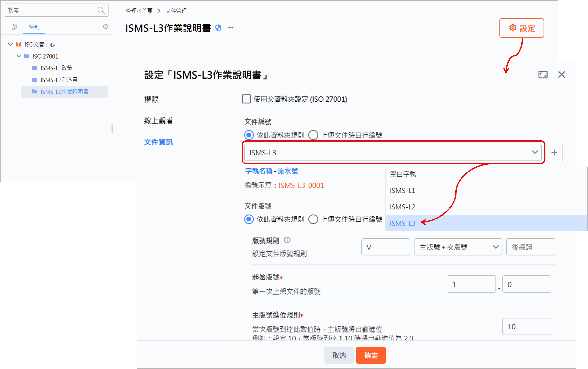Screen dimensions: 588x369
Task: Click the search magnifier icon
Action: 101,10
